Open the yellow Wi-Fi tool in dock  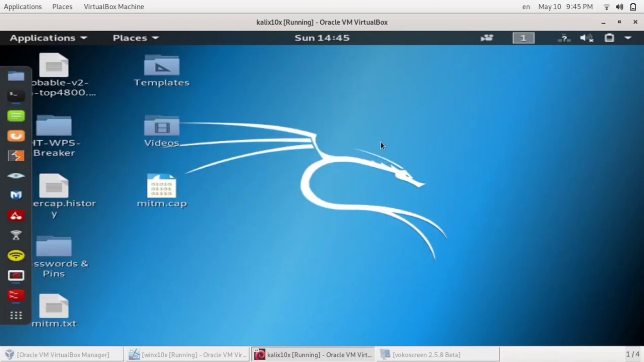16,256
